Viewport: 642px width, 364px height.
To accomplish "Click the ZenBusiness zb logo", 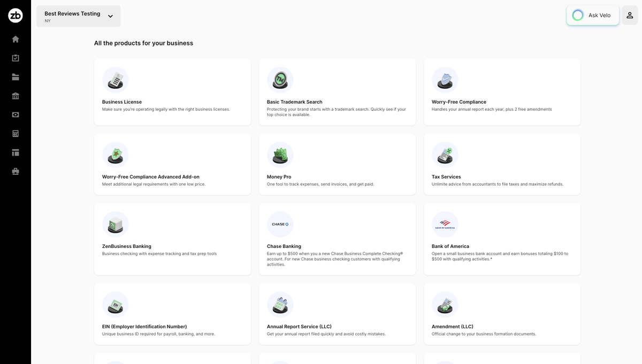I will pyautogui.click(x=16, y=16).
